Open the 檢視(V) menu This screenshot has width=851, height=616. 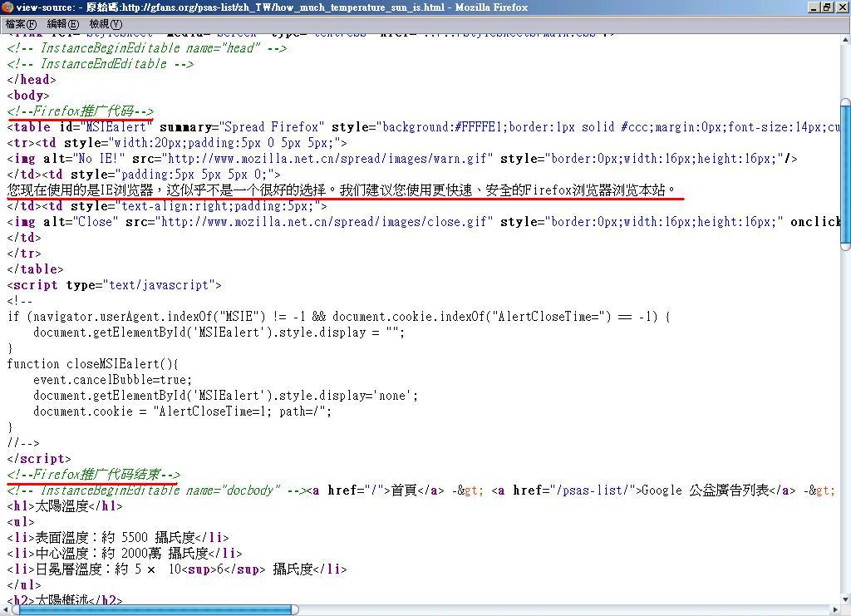[x=105, y=24]
